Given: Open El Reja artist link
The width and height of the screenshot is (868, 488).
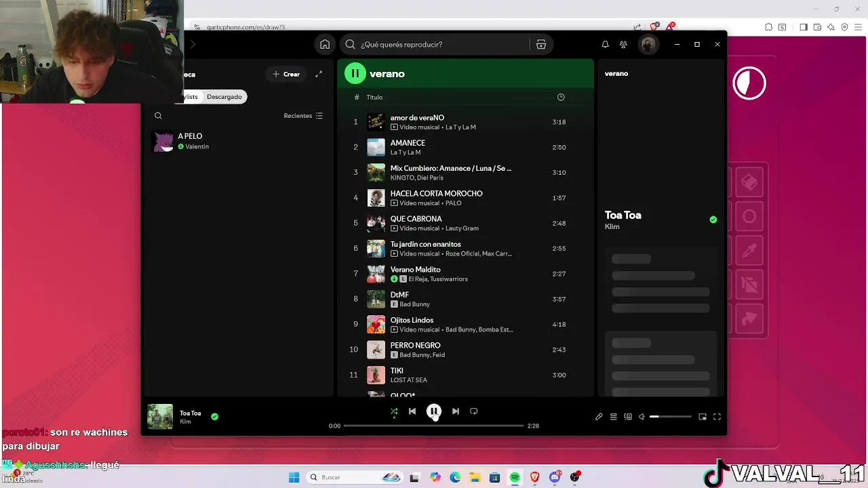Looking at the screenshot, I should 419,279.
